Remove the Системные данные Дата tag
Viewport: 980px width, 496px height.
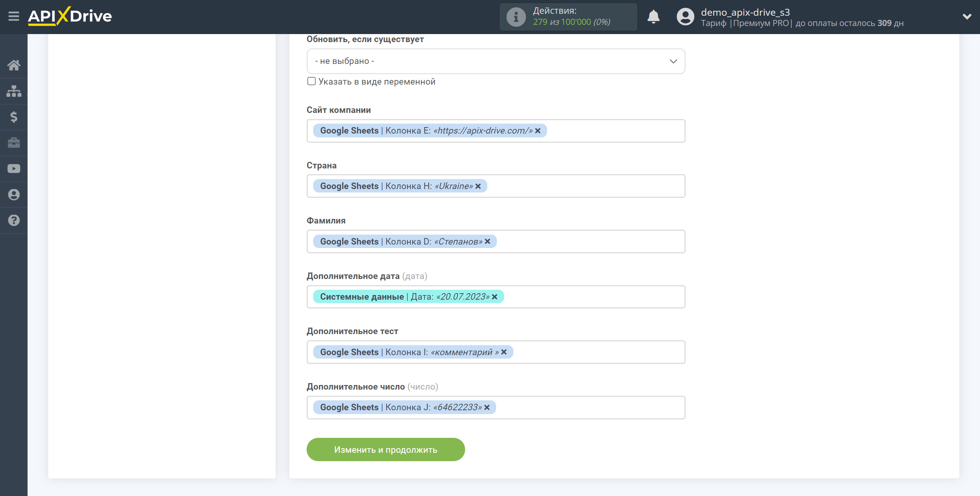coord(495,297)
